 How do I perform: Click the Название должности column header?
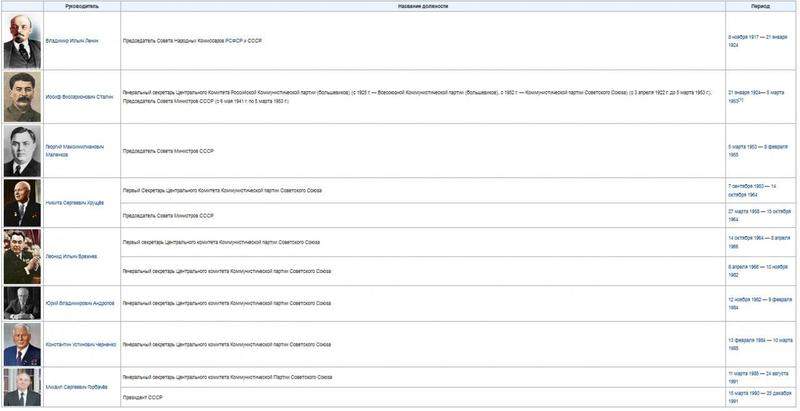tap(423, 6)
